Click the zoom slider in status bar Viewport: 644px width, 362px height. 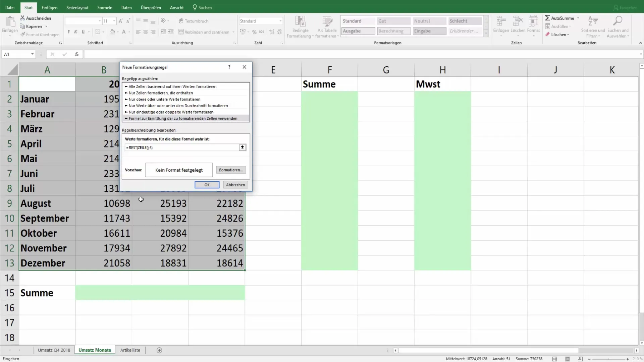(608, 359)
